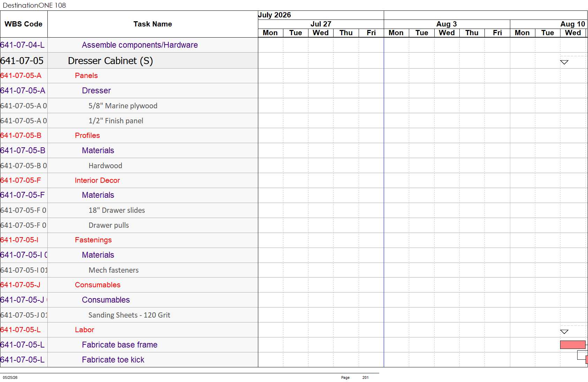Click Wed under the Aug 3 week
Image resolution: width=588 pixels, height=382 pixels.
coord(447,33)
